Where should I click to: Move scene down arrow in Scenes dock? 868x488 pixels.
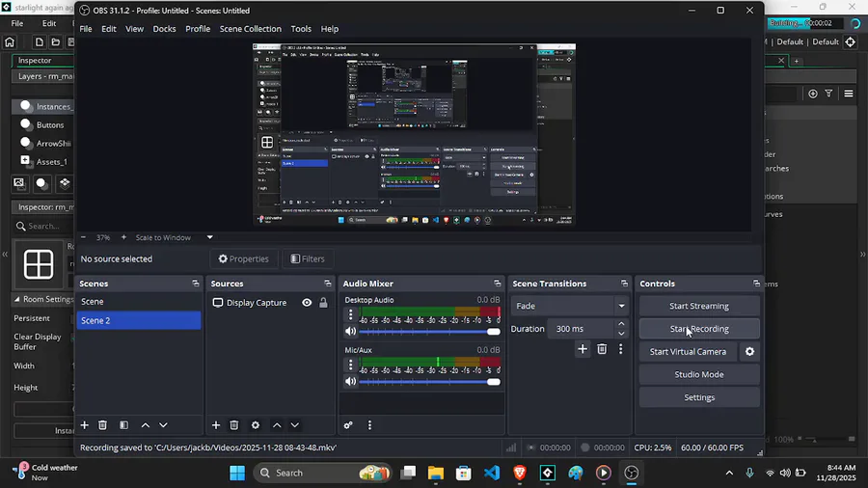pos(163,425)
